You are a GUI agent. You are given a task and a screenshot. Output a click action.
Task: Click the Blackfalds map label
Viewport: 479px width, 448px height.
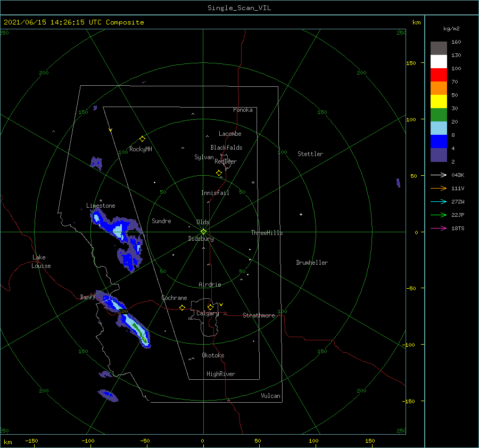(226, 148)
